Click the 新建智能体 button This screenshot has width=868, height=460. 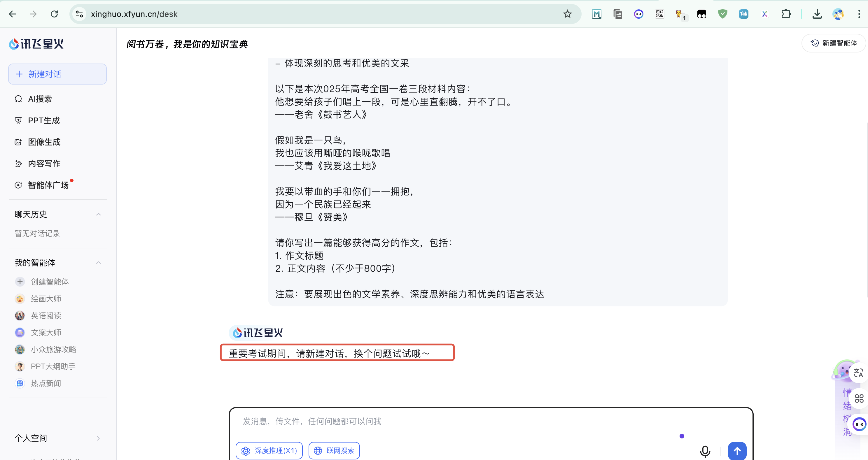[x=834, y=43]
